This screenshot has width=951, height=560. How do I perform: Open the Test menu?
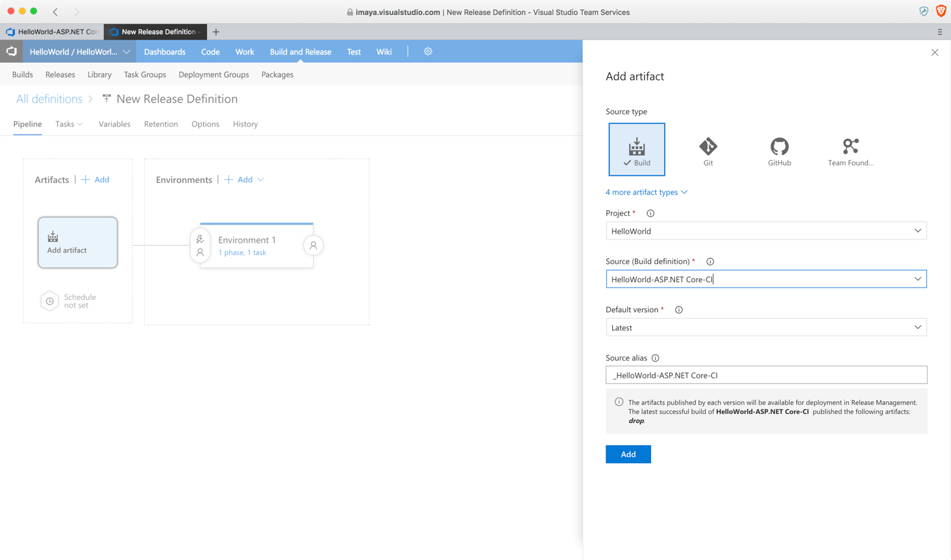click(x=354, y=52)
